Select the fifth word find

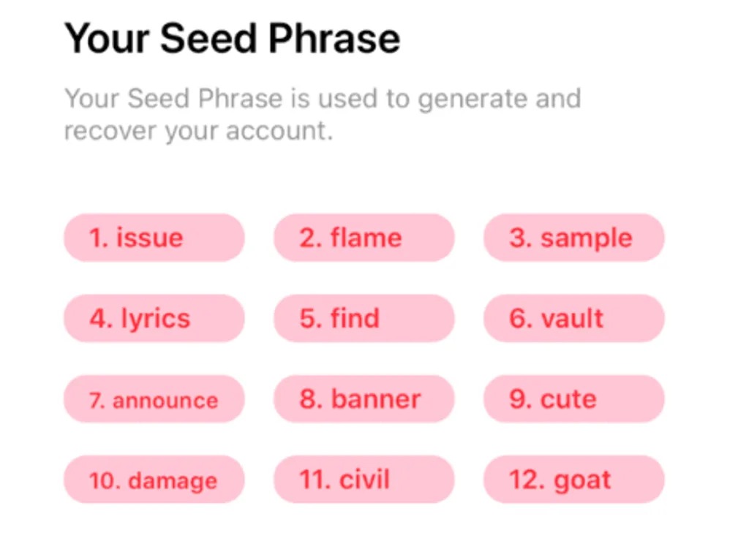(364, 318)
